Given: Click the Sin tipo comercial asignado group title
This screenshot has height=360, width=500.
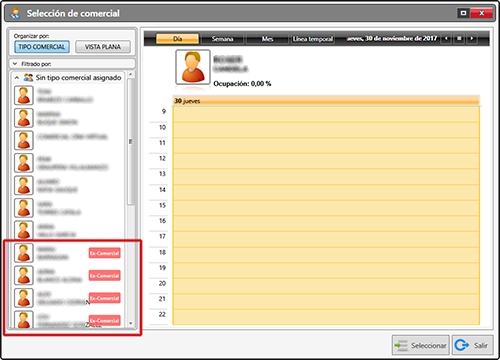Looking at the screenshot, I should point(78,78).
